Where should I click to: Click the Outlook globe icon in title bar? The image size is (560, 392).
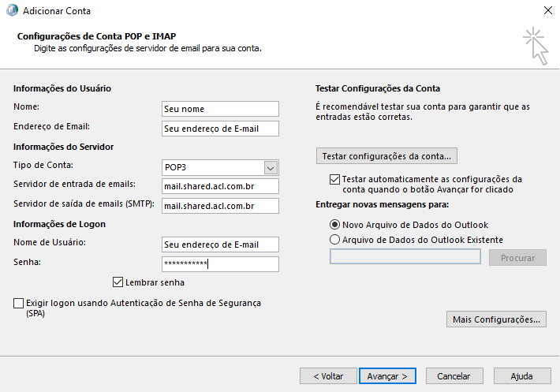(9, 11)
